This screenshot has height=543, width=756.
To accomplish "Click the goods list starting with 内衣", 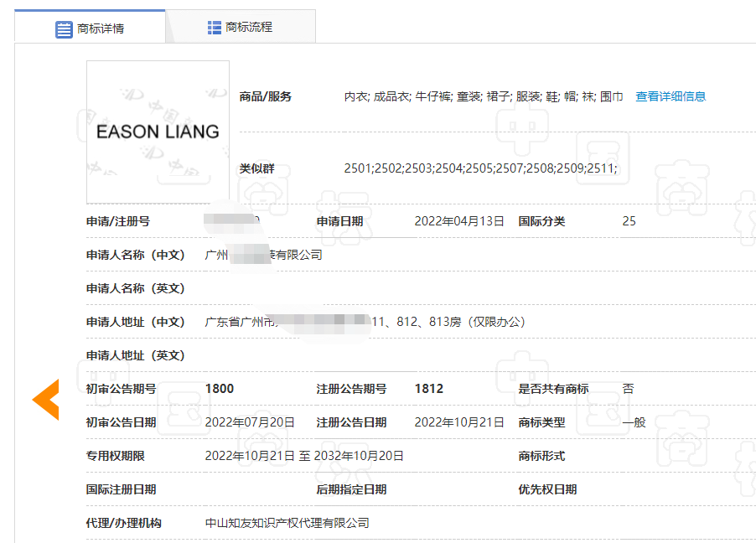I will pos(483,96).
